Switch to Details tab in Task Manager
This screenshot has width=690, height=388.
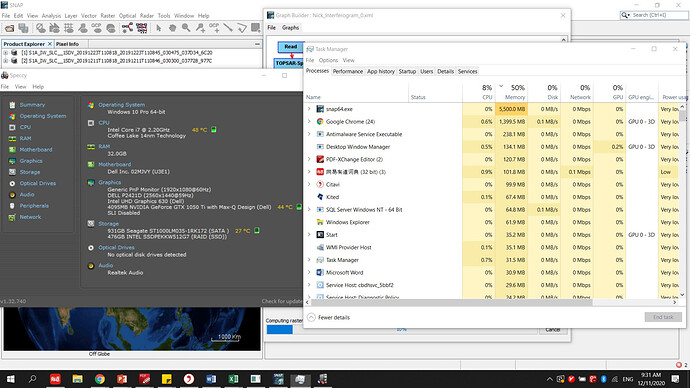click(x=445, y=71)
